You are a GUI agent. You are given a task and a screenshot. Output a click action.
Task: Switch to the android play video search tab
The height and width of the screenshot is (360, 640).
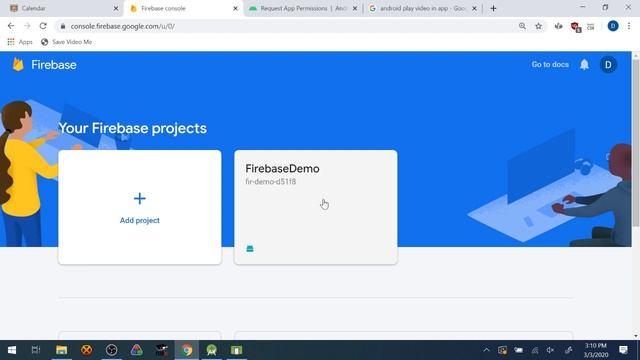click(422, 8)
